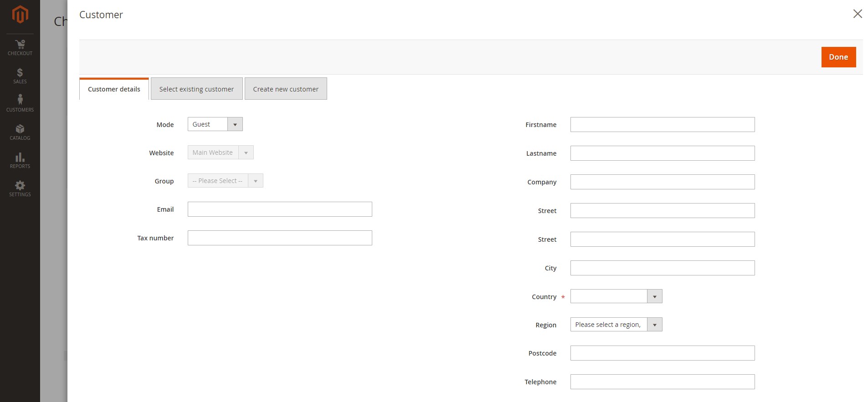
Task: Focus the Tax number input field
Action: (x=280, y=238)
